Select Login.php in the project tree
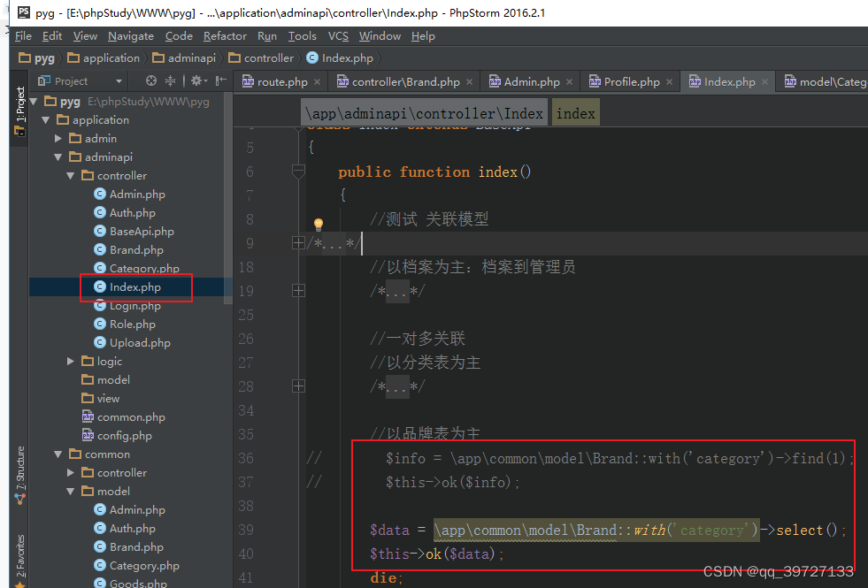This screenshot has height=588, width=868. click(x=127, y=306)
